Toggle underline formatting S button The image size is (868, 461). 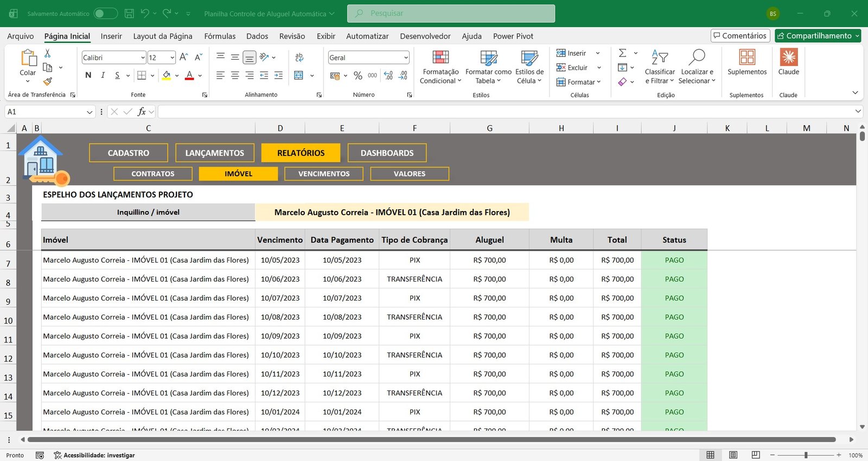pyautogui.click(x=117, y=75)
